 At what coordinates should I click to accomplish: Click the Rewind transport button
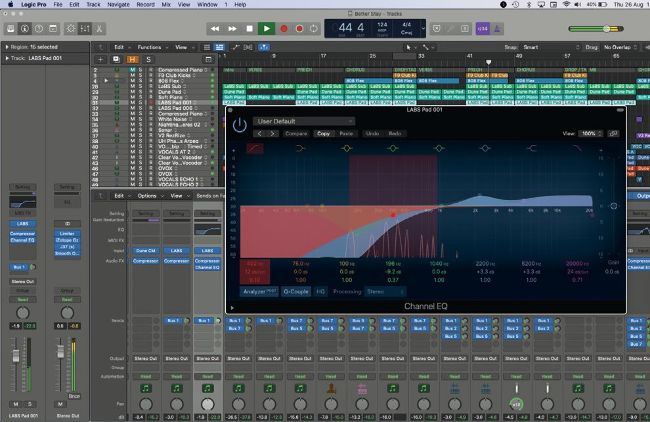point(215,29)
